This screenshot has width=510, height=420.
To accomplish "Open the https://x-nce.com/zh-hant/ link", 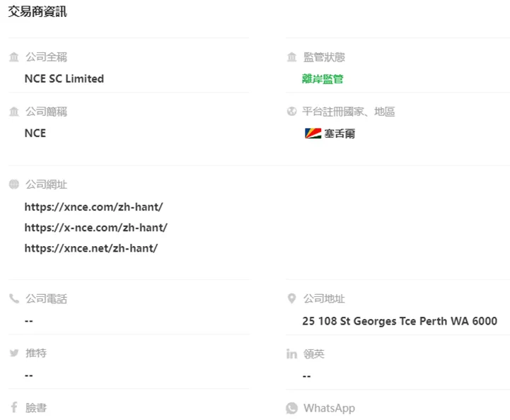I will (96, 228).
